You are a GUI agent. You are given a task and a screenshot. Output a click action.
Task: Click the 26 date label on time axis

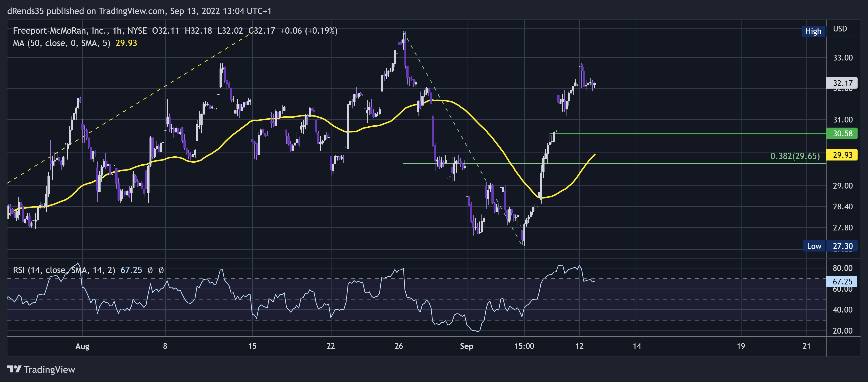coord(399,346)
